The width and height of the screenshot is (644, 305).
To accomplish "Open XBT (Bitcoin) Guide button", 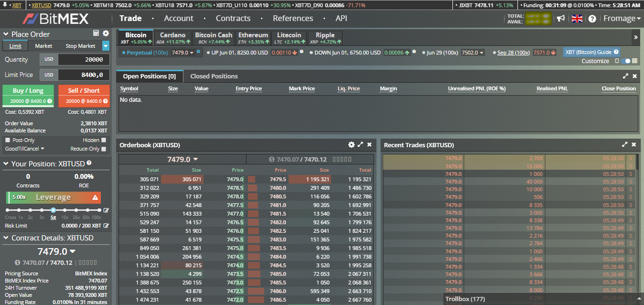I will point(591,52).
